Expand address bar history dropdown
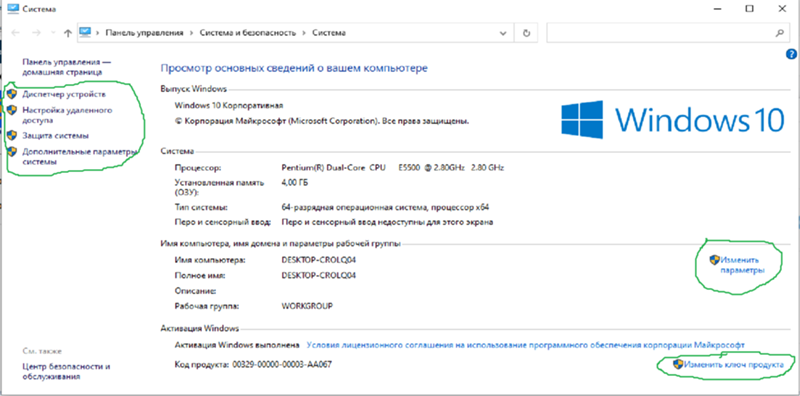Image resolution: width=800 pixels, height=396 pixels. click(x=503, y=33)
